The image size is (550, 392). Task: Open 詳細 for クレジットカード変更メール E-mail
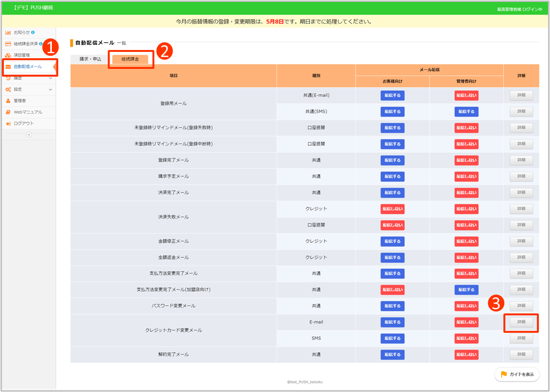pyautogui.click(x=521, y=322)
